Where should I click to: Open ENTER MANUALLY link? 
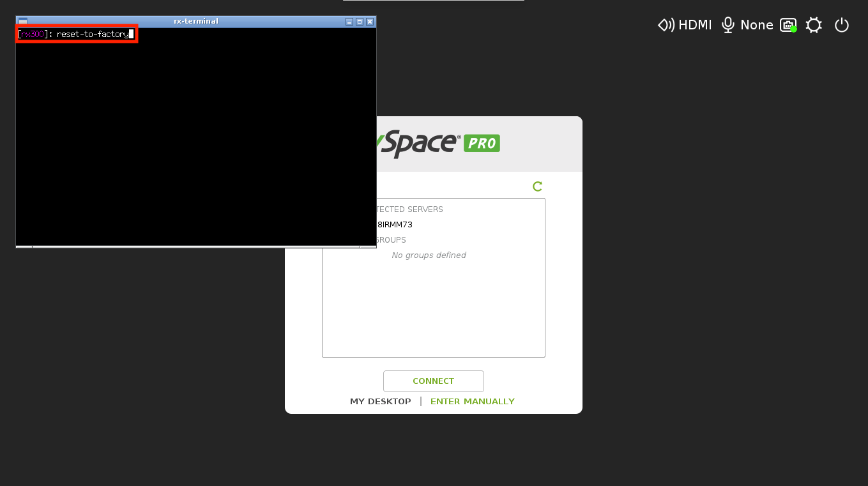[473, 402]
